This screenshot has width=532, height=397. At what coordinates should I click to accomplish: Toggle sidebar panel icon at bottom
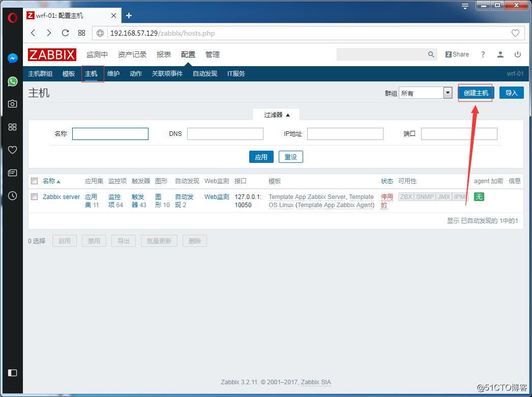click(x=13, y=373)
